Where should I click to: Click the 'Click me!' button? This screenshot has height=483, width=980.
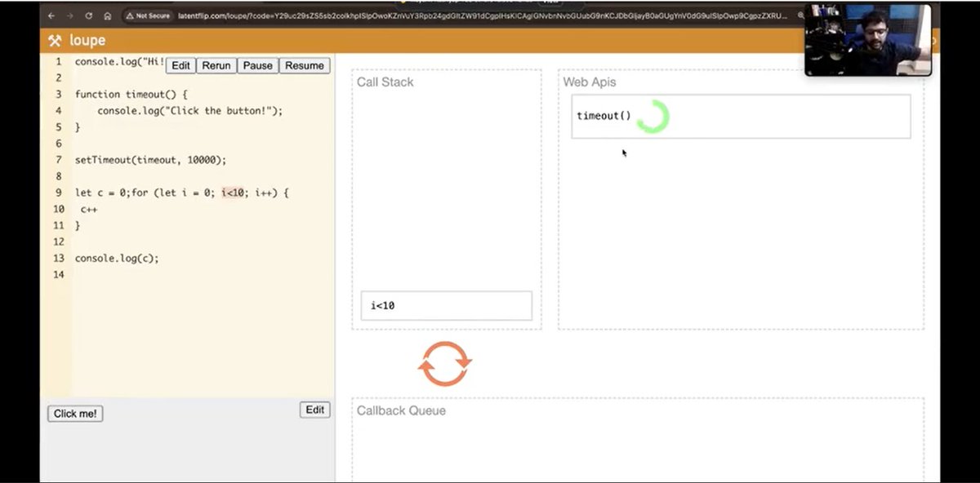pos(75,414)
